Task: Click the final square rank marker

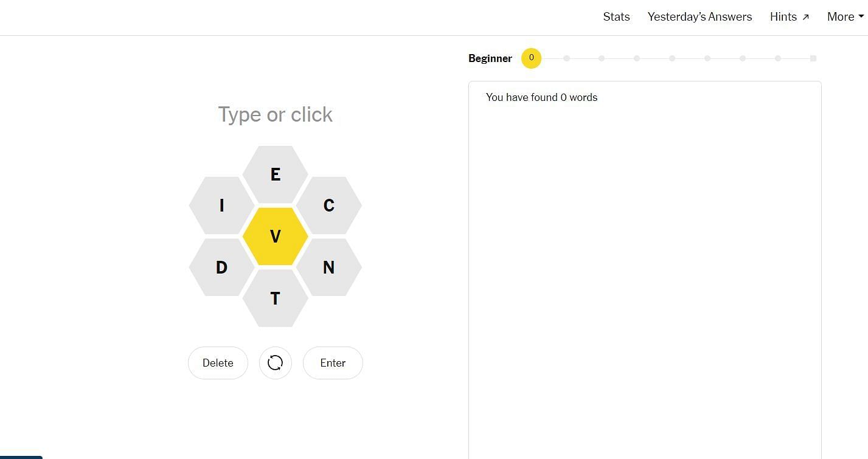Action: 813,58
